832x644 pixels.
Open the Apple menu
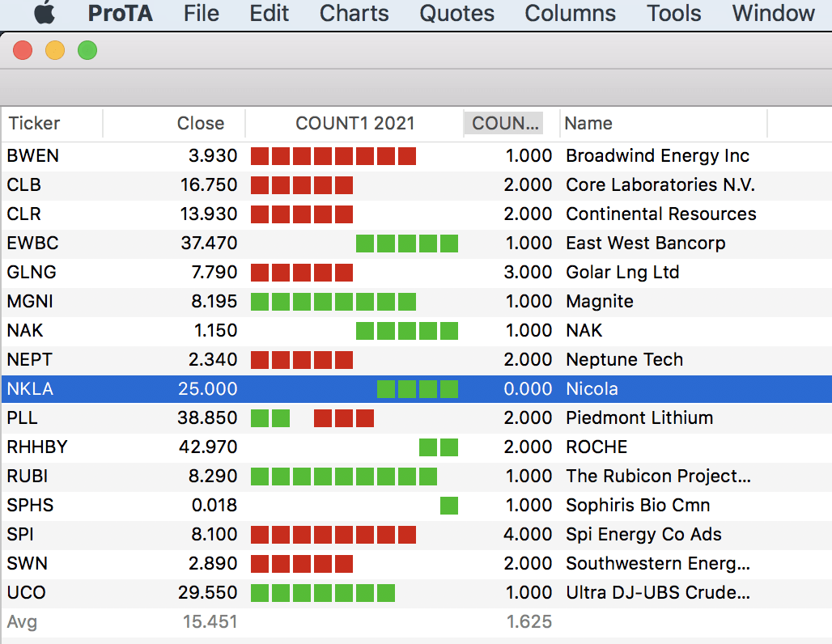coord(45,13)
